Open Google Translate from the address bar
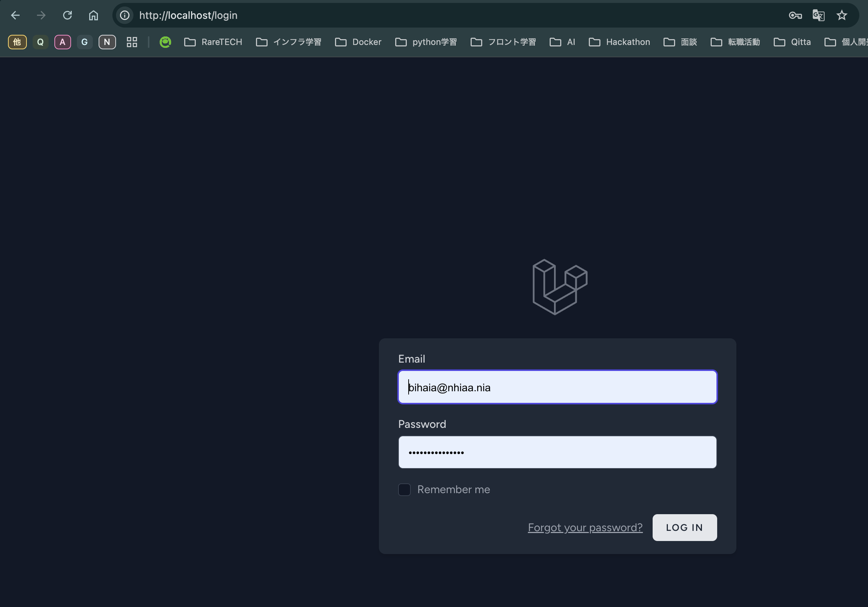868x607 pixels. pos(819,15)
